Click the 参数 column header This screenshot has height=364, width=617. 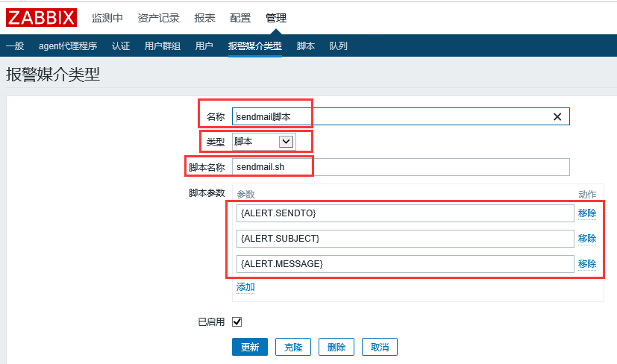[x=245, y=195]
